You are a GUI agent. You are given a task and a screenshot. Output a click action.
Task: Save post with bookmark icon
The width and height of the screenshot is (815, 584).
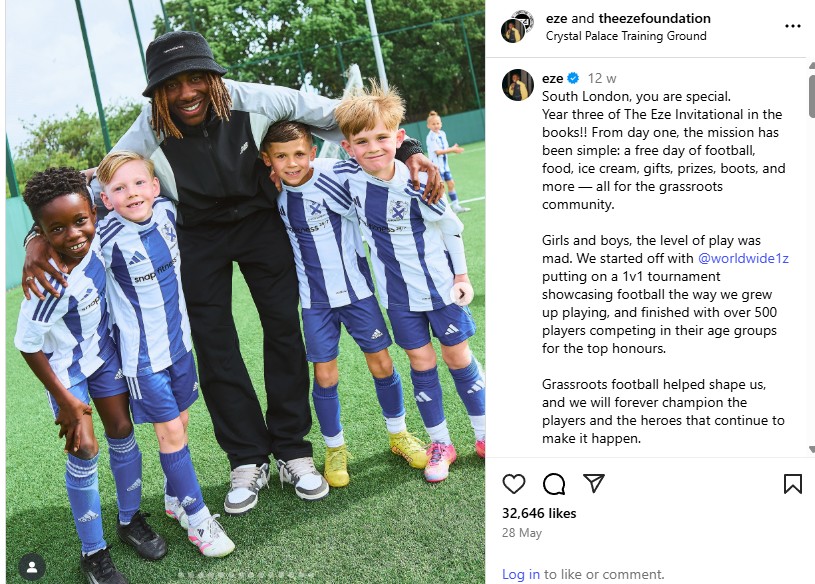click(x=793, y=484)
